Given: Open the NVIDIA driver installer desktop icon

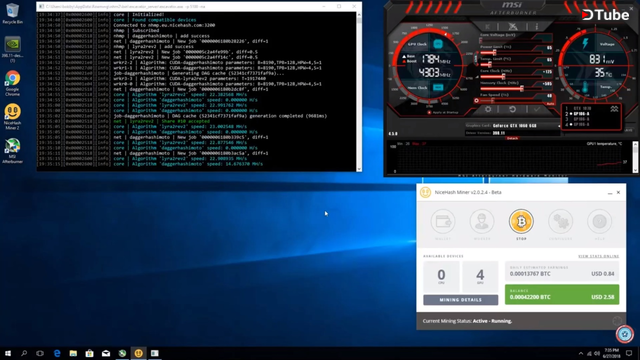Looking at the screenshot, I should click(12, 49).
